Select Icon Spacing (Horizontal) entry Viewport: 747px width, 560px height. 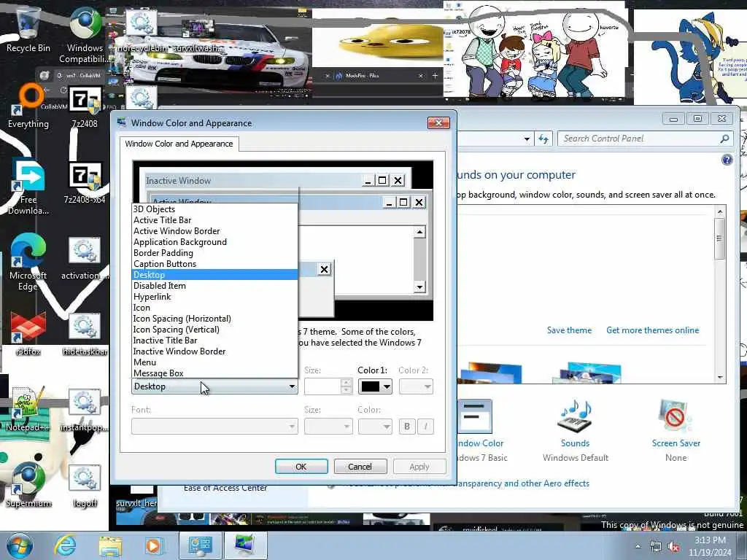(214, 319)
